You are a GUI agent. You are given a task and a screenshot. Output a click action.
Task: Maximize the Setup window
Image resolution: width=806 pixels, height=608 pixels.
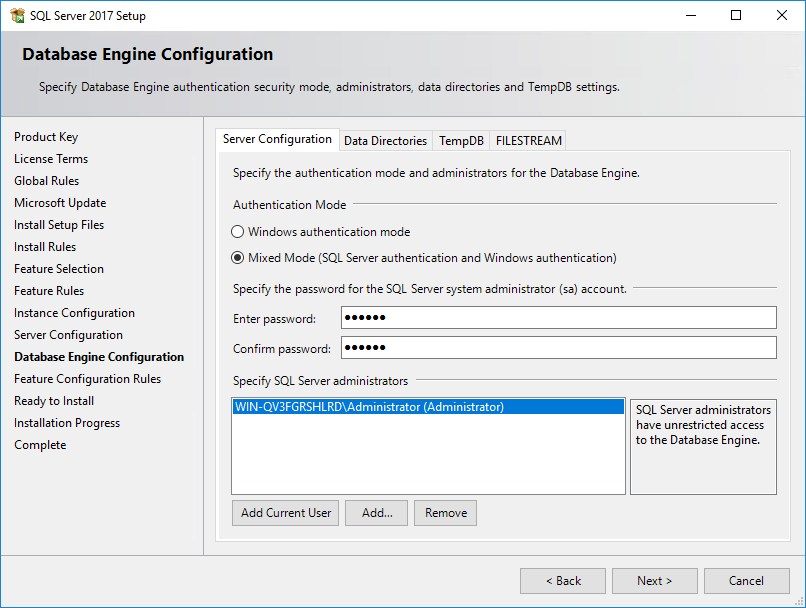point(736,15)
